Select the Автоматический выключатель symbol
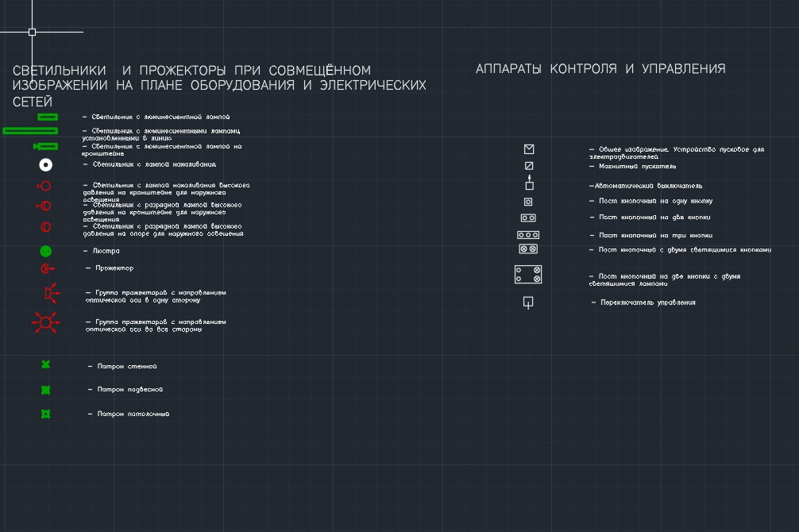Screen dimensions: 799x532 pos(530,183)
